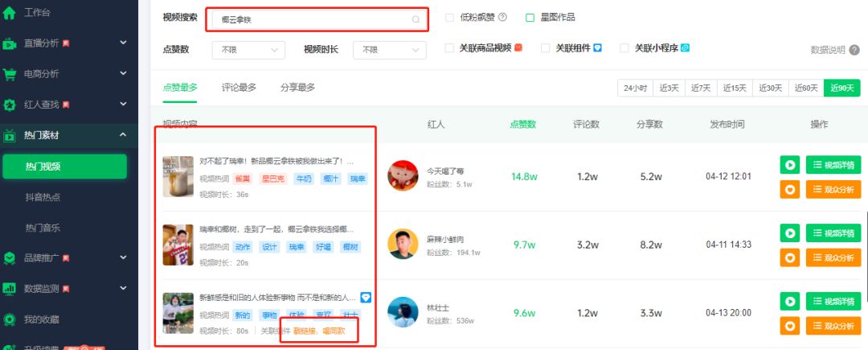Click the first video's thumbnail image
The width and height of the screenshot is (868, 350).
178,176
